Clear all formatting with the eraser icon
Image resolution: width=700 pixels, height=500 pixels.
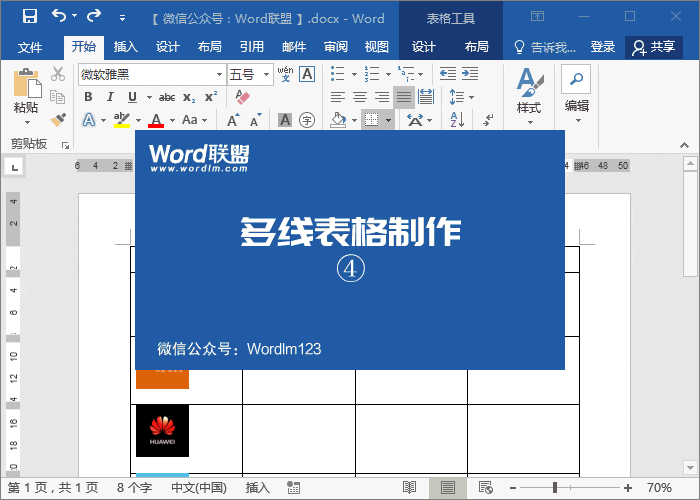click(x=242, y=97)
